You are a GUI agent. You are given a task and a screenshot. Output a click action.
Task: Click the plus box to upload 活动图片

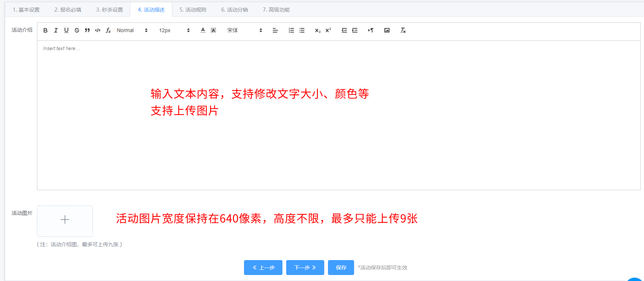(x=65, y=220)
